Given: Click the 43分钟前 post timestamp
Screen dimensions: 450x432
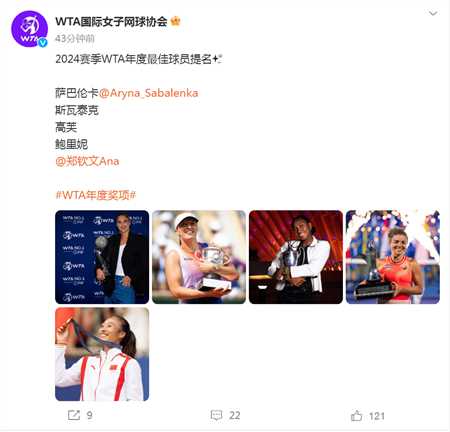Looking at the screenshot, I should pos(75,39).
